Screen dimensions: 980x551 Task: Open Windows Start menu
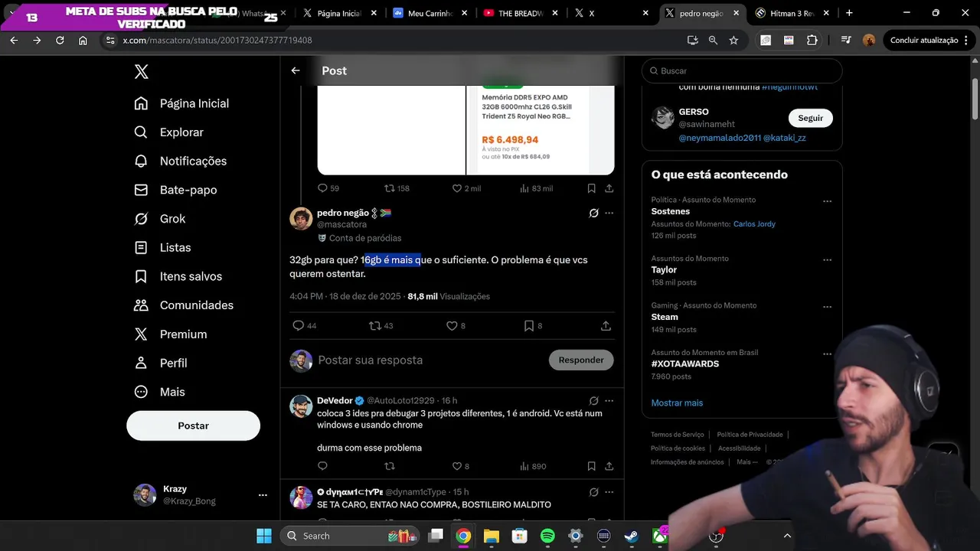(x=263, y=536)
